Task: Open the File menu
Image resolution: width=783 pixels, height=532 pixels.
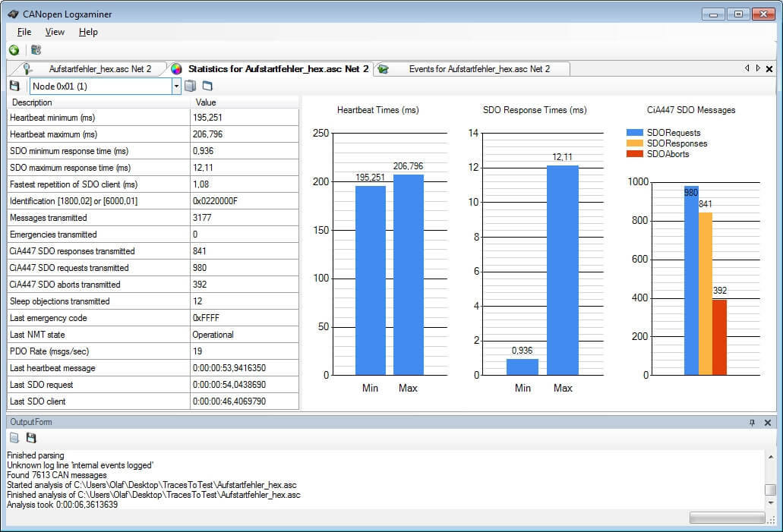Action: click(x=24, y=32)
